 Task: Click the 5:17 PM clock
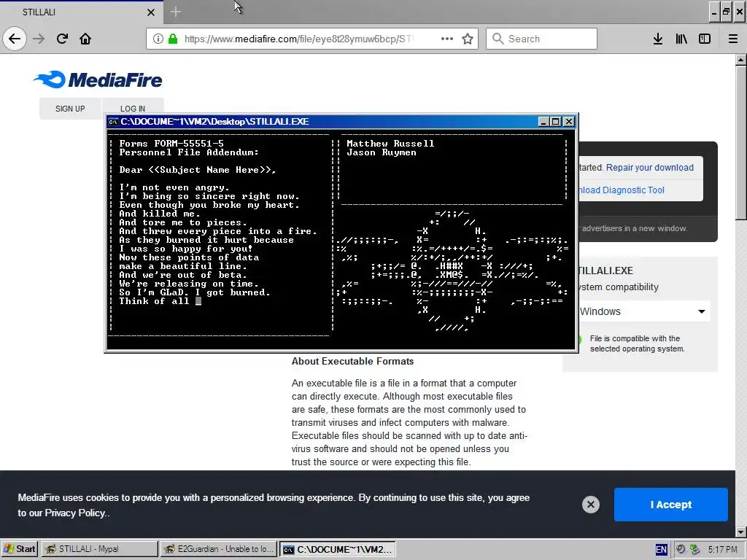(723, 550)
